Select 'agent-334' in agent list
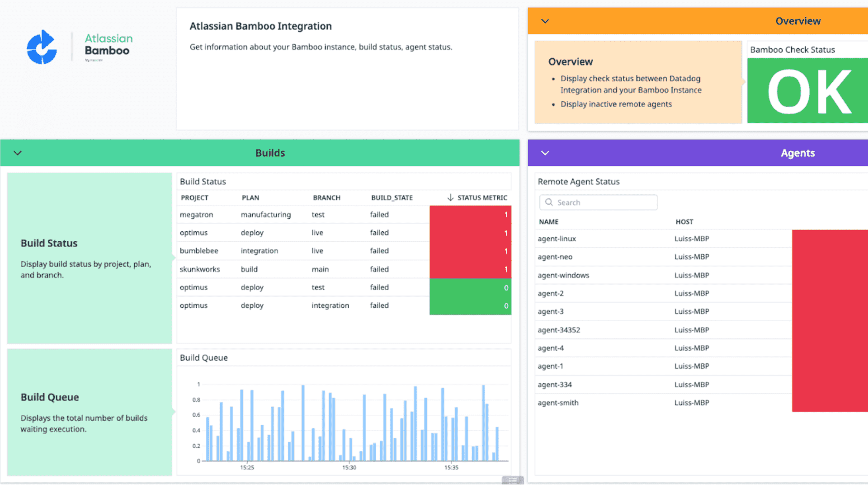The image size is (868, 488). click(555, 385)
